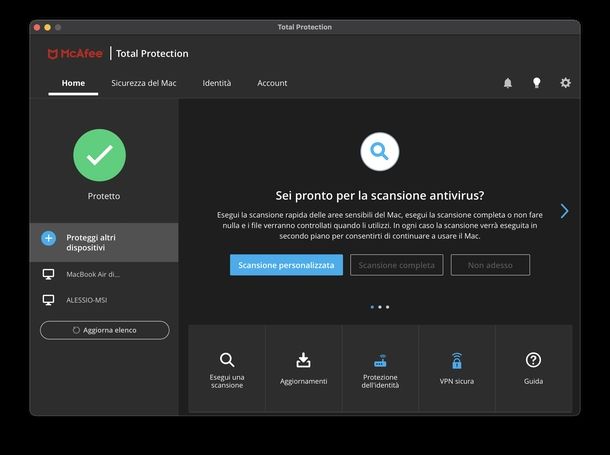Screen dimensions: 610x455
Task: Click the McAfee logo
Action: (x=75, y=53)
